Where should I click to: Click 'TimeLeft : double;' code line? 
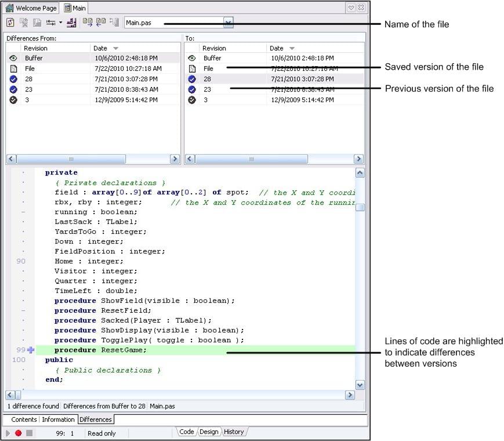pos(96,291)
